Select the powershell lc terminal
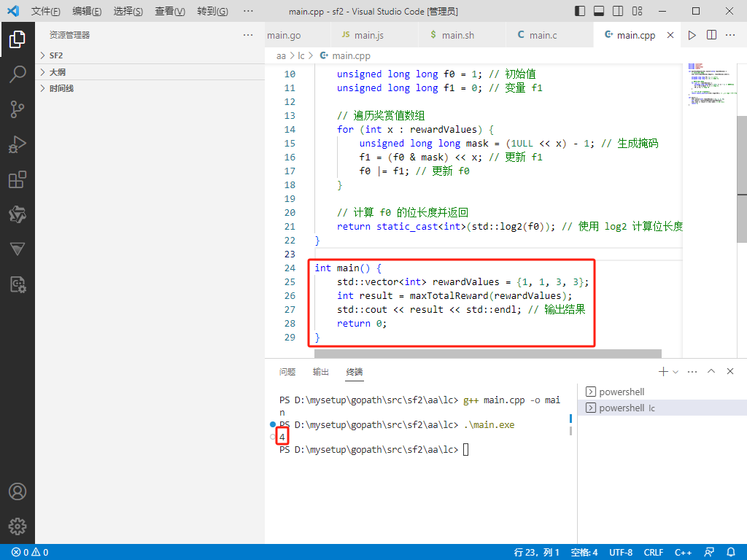747x560 pixels. (x=662, y=408)
